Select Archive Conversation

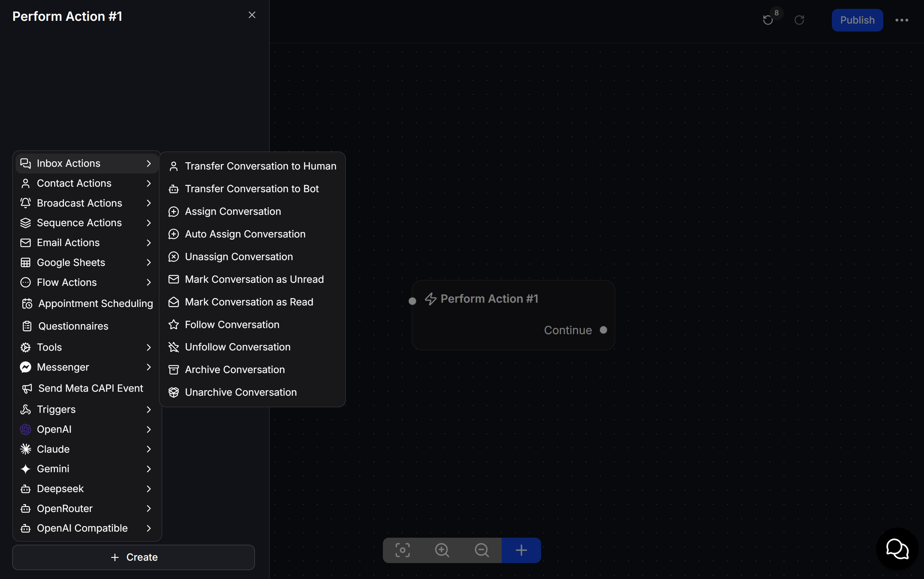tap(253, 370)
